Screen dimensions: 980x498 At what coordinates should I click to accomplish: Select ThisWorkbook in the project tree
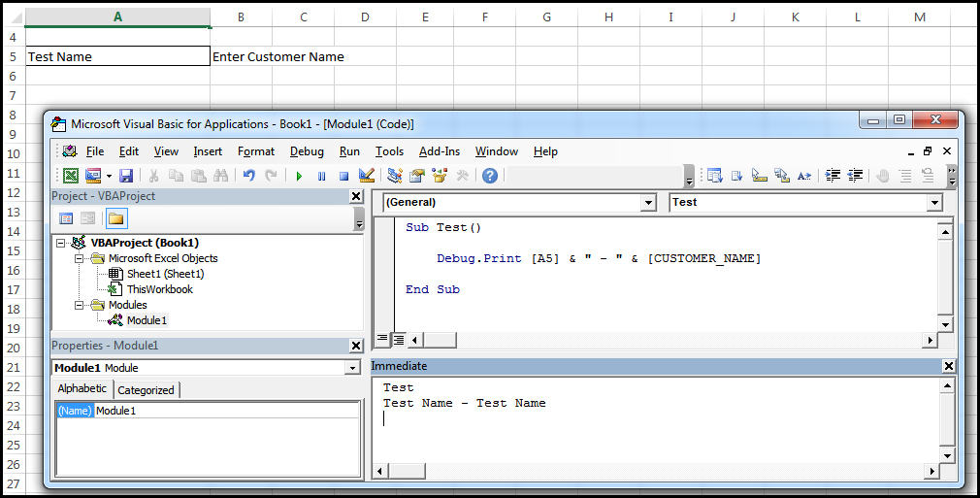159,289
